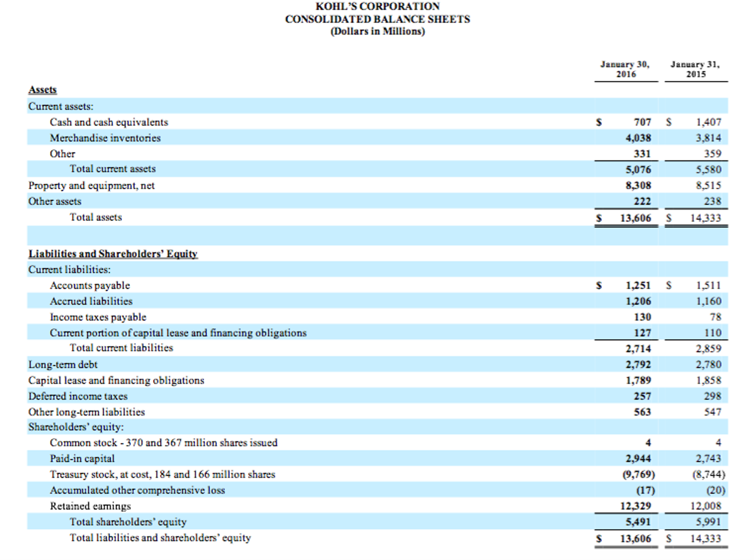The width and height of the screenshot is (754, 560).
Task: Click the Merchandise inventories 4,038 value
Action: point(638,138)
